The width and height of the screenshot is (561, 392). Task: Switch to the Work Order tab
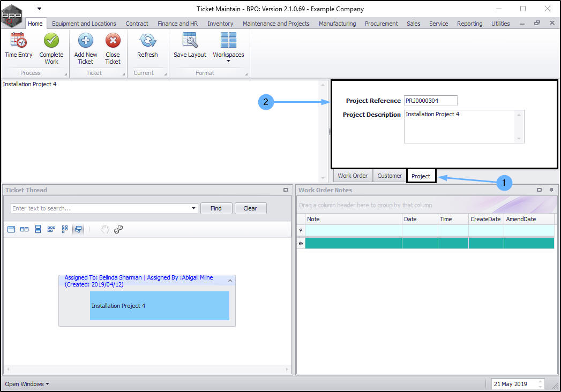coord(353,176)
